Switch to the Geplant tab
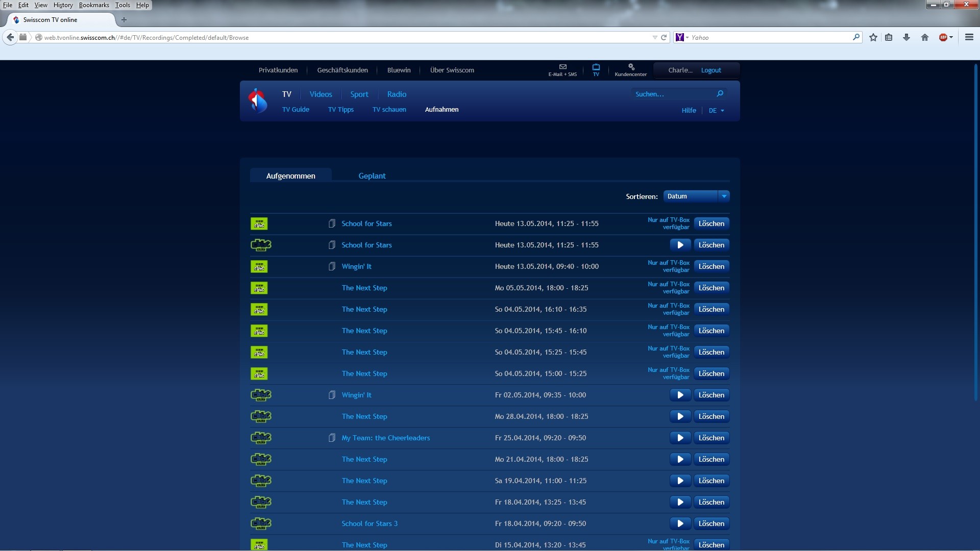Image resolution: width=980 pixels, height=551 pixels. [372, 176]
